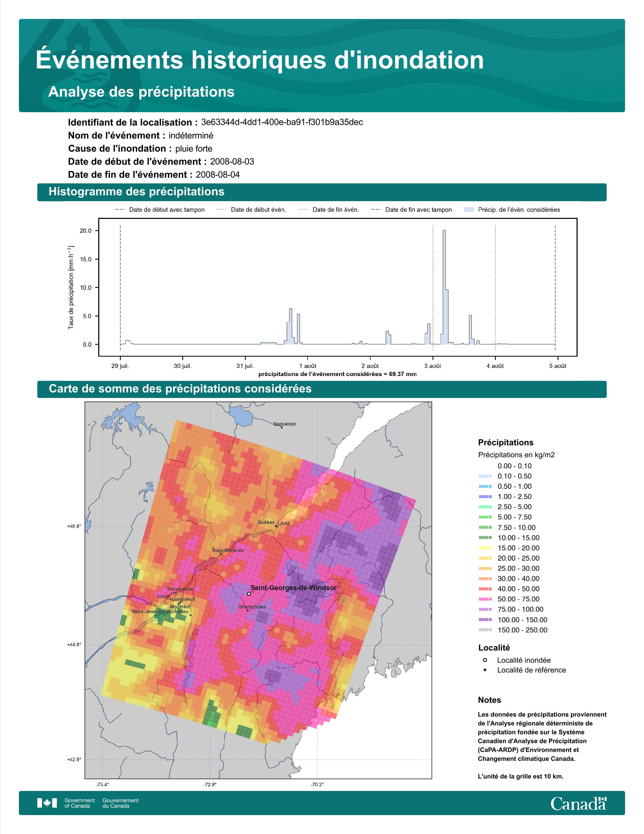This screenshot has width=644, height=834.
Task: Click the Government of Canada footer text
Action: (79, 803)
